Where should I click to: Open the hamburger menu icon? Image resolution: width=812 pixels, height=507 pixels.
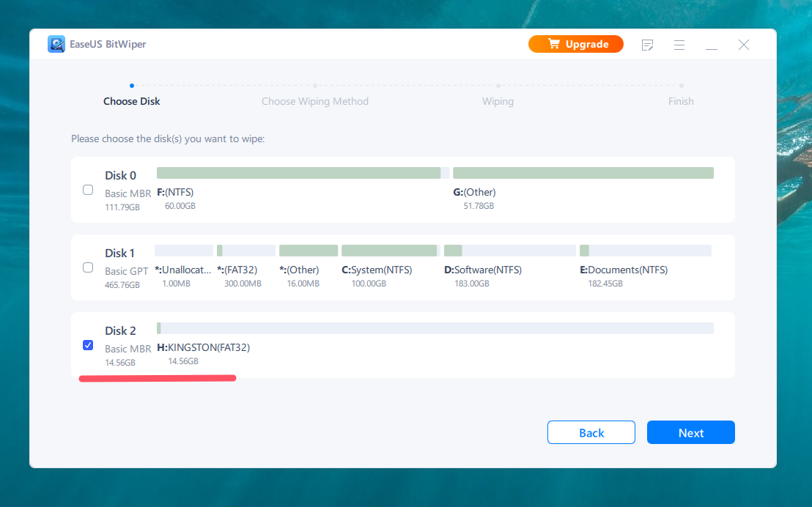coord(679,45)
